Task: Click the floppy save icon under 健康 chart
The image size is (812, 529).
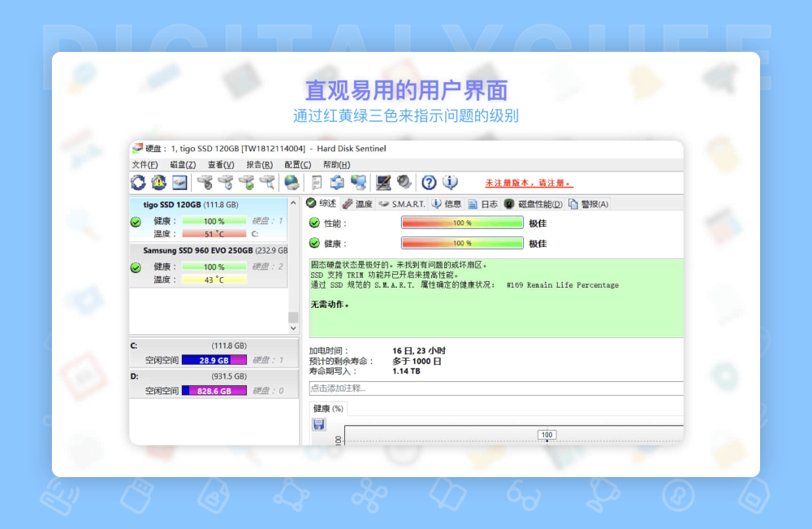Action: pos(318,424)
